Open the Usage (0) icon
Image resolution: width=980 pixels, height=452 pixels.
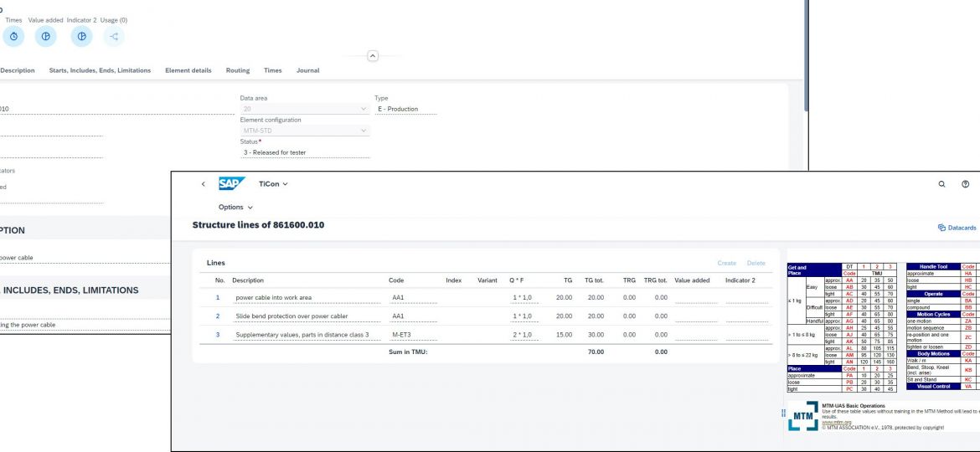(x=114, y=36)
